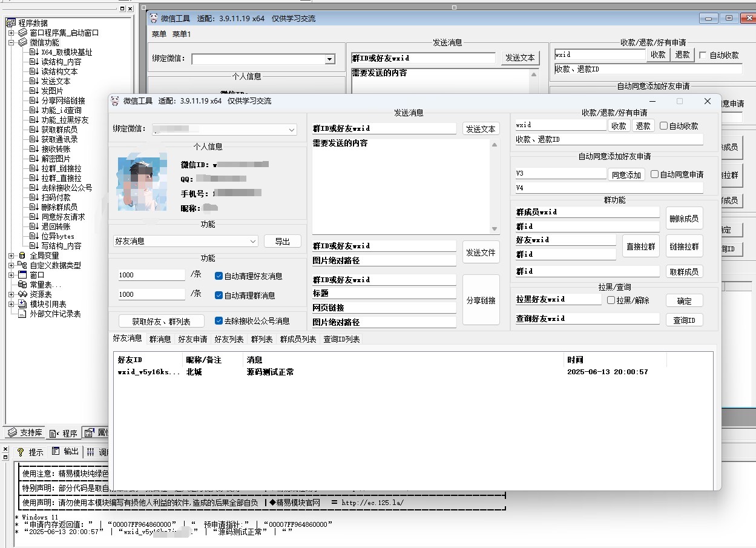Collapse the 微信功能 tree node
Screen dimensions: 756x548
(11, 42)
